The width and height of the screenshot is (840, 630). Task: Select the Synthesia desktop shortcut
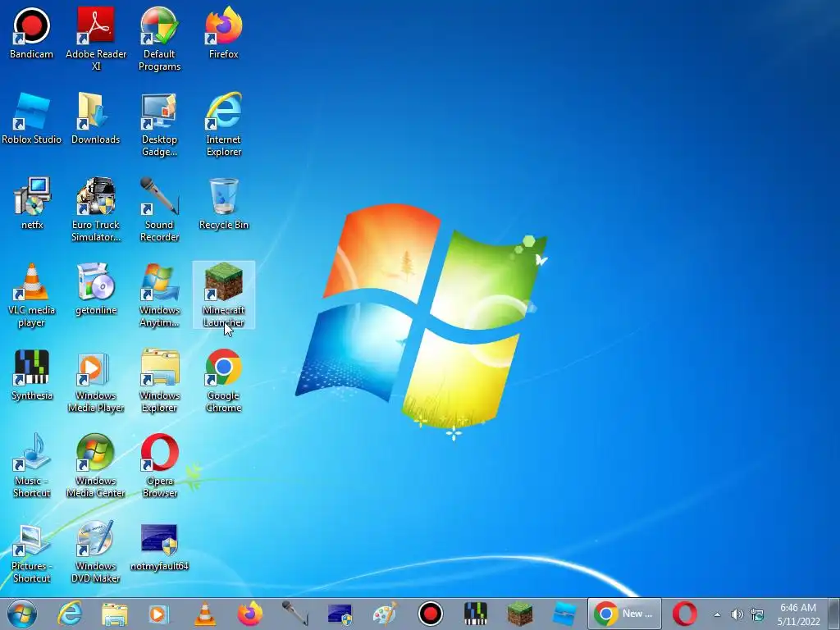click(x=32, y=374)
